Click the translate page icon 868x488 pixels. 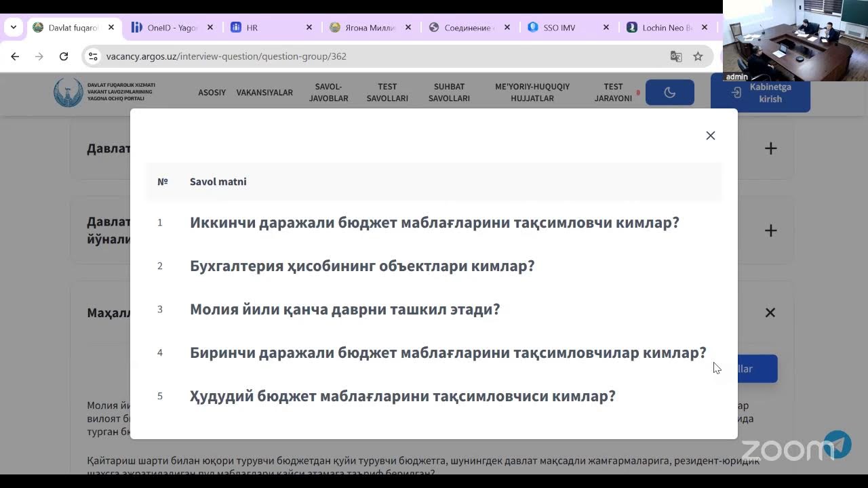click(x=675, y=56)
